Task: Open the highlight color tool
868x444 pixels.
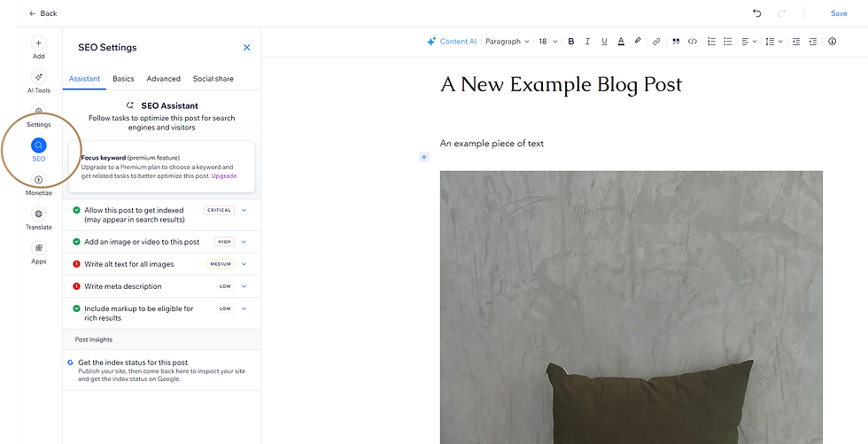Action: tap(638, 41)
